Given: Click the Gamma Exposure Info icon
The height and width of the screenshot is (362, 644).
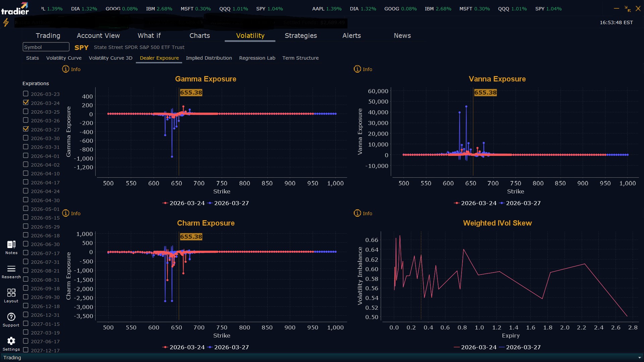Looking at the screenshot, I should click(66, 69).
